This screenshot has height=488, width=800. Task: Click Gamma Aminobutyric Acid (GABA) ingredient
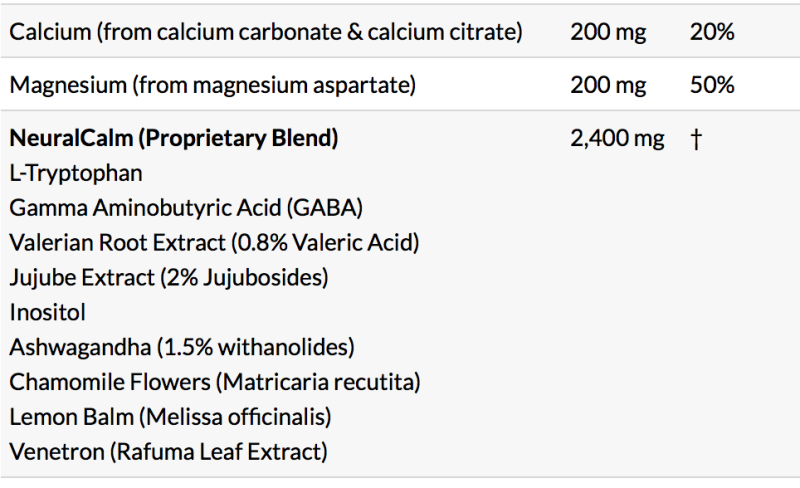point(186,208)
